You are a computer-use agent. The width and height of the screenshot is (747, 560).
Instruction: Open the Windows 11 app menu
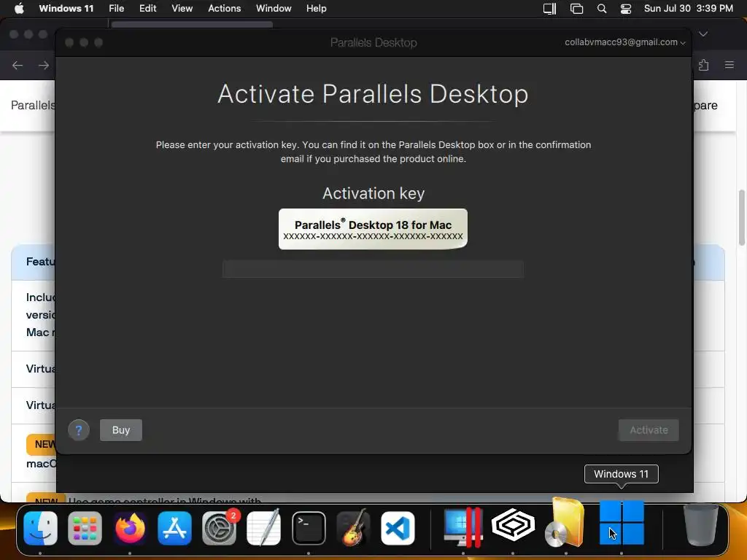click(x=66, y=9)
